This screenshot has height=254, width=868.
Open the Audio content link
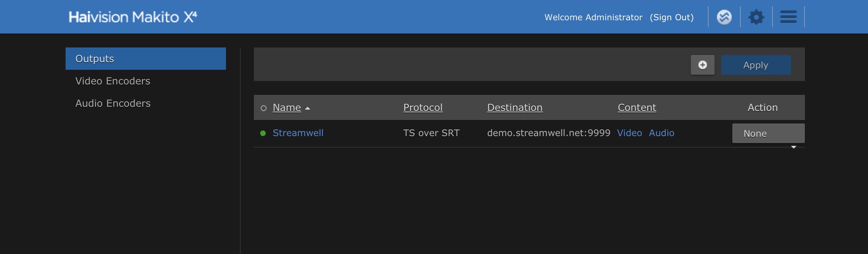click(x=662, y=133)
